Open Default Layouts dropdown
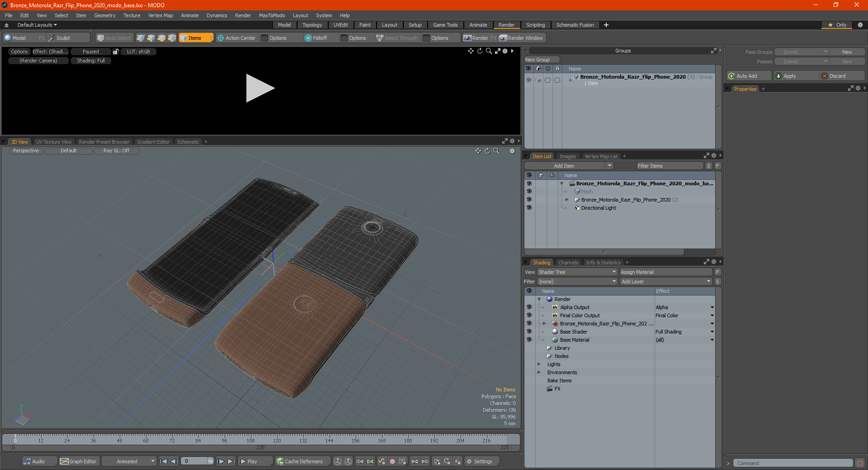The width and height of the screenshot is (868, 470). coord(37,25)
